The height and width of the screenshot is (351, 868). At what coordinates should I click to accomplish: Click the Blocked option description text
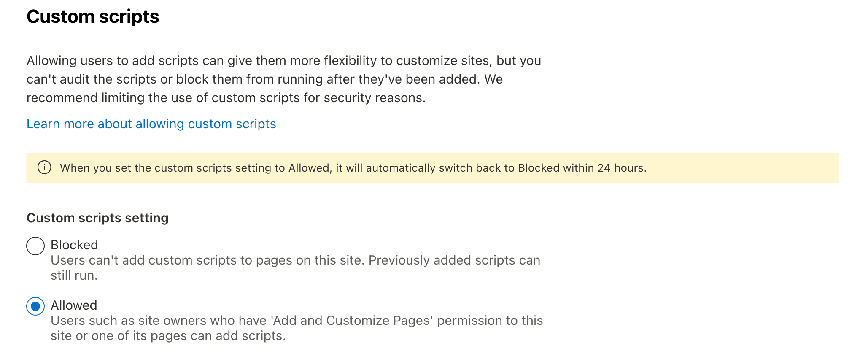coord(295,260)
